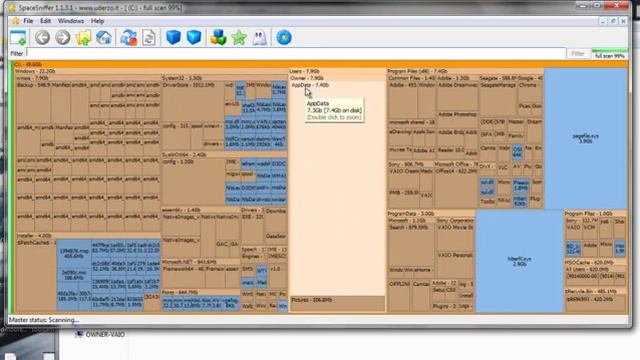Viewport: 640px width, 360px height.
Task: Click the star application icon in menu bar
Action: point(16,21)
